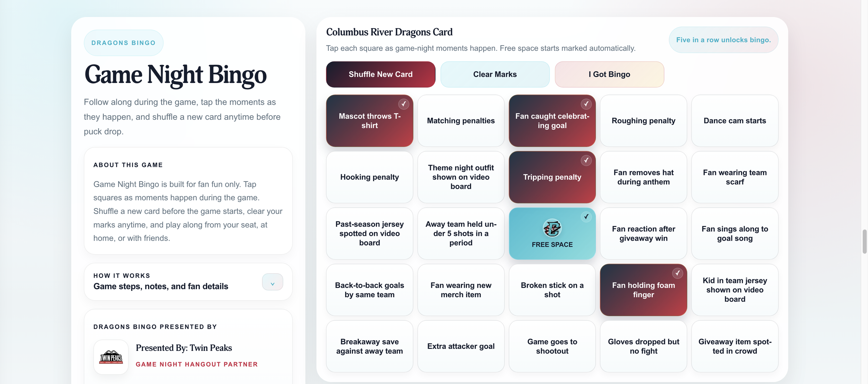This screenshot has height=384, width=868.
Task: Expand the How It Works chevron
Action: [273, 282]
